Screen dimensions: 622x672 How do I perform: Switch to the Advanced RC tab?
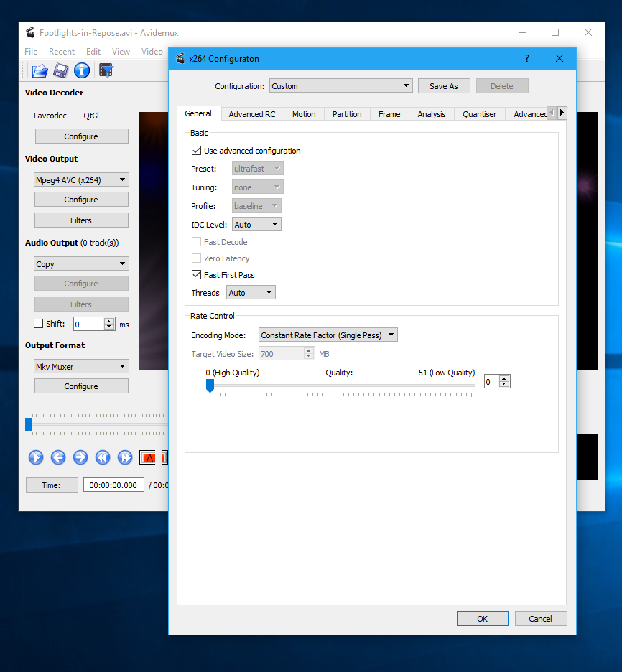click(x=252, y=114)
